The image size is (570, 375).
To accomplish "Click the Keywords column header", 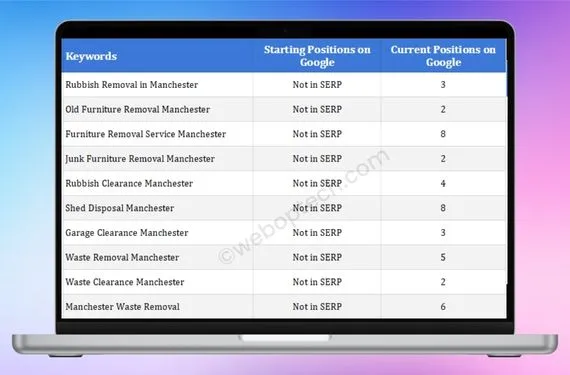I will click(91, 56).
